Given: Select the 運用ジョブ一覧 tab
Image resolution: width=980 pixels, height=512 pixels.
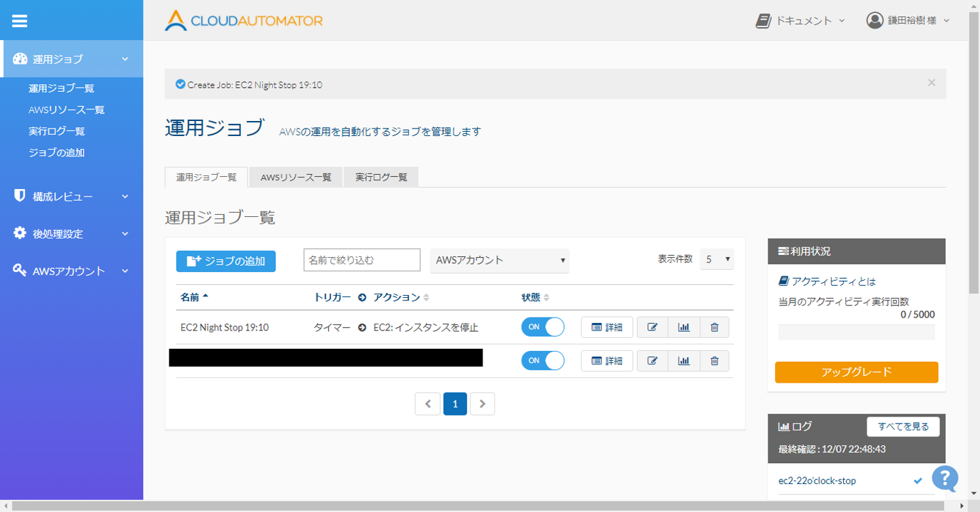Looking at the screenshot, I should (206, 177).
